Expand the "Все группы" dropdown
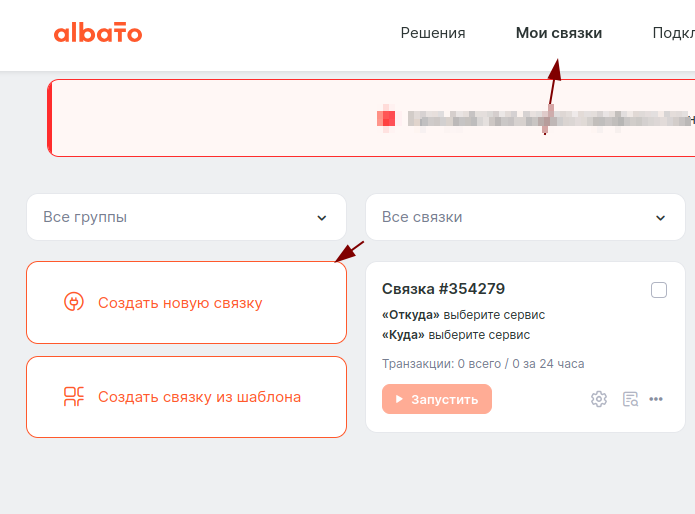Image resolution: width=695 pixels, height=514 pixels. click(x=186, y=217)
